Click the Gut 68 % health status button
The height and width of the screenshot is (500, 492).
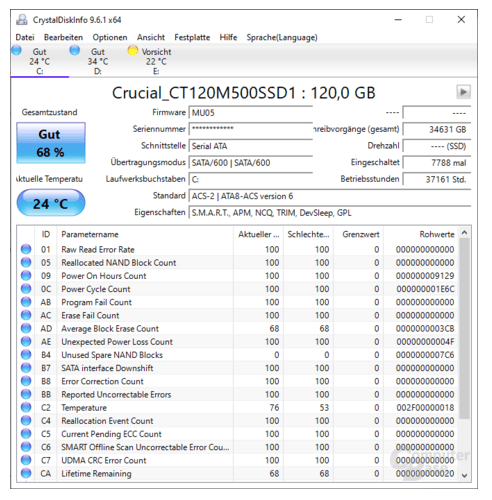tap(51, 143)
